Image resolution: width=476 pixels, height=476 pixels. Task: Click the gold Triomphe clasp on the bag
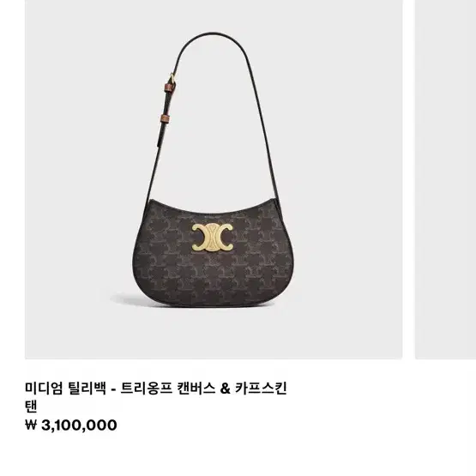pyautogui.click(x=212, y=238)
